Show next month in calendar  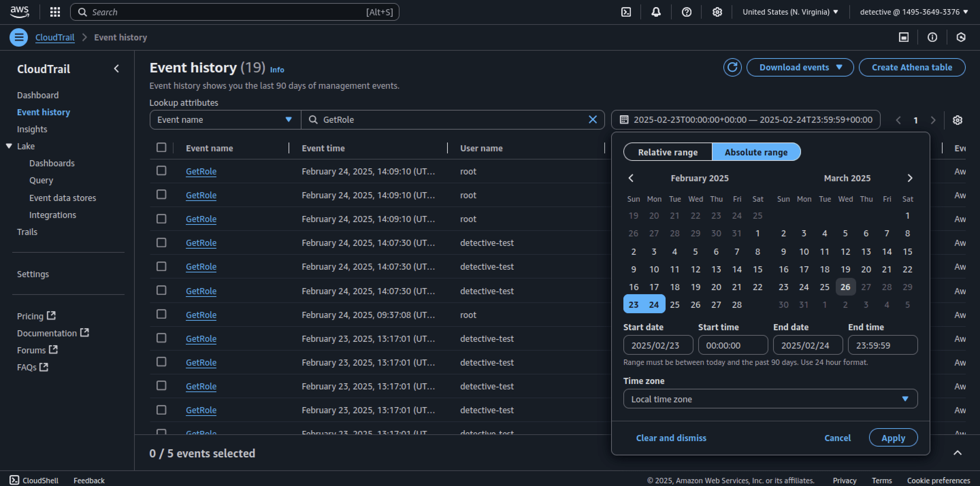point(910,178)
